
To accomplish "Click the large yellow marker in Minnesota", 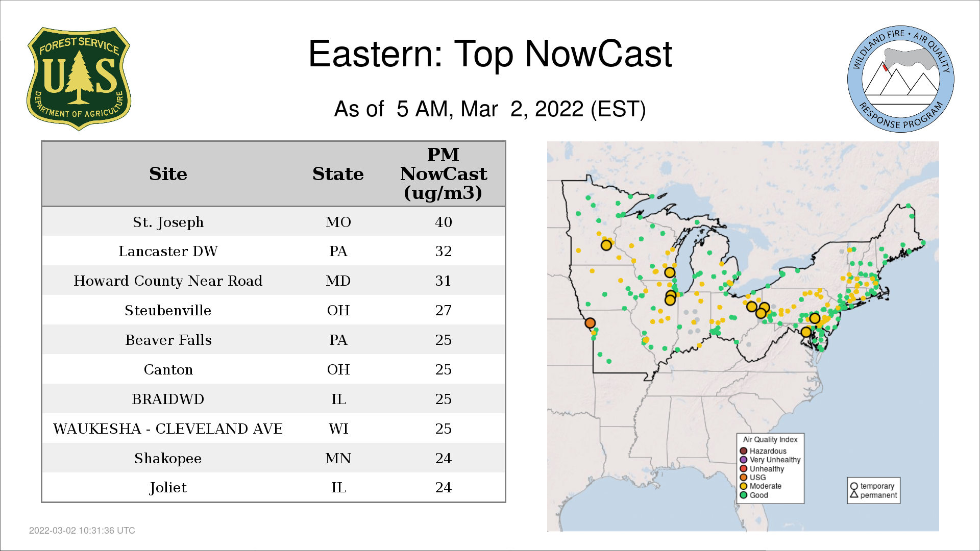I will [606, 245].
